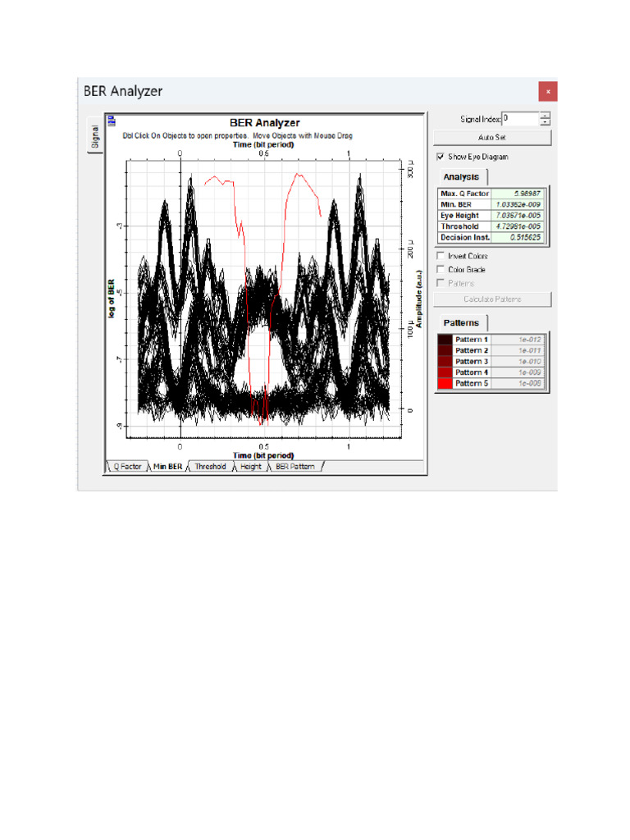
Task: Click the BER Analyzer graph title
Action: point(265,123)
